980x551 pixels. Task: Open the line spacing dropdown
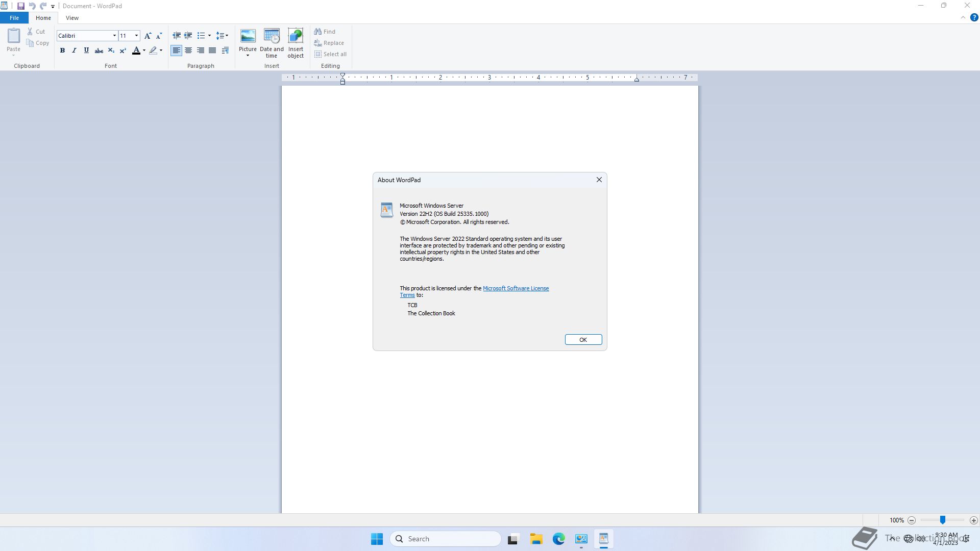point(222,36)
